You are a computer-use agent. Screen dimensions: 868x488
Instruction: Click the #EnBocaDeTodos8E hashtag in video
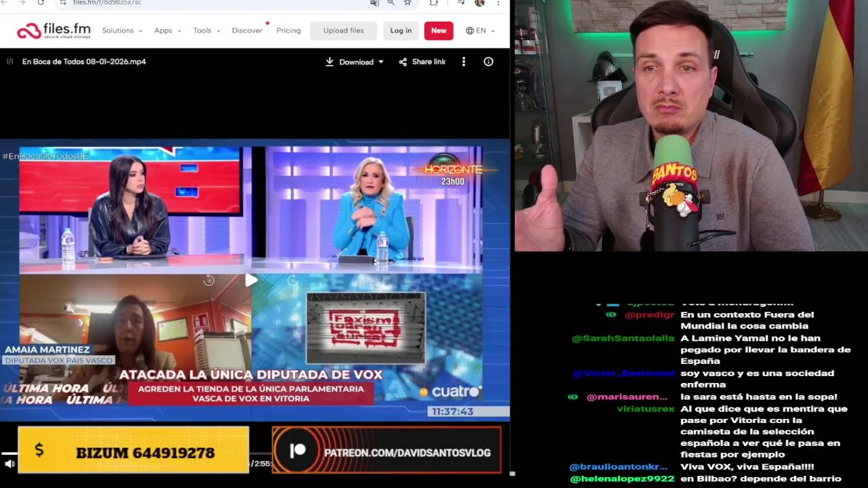(45, 157)
